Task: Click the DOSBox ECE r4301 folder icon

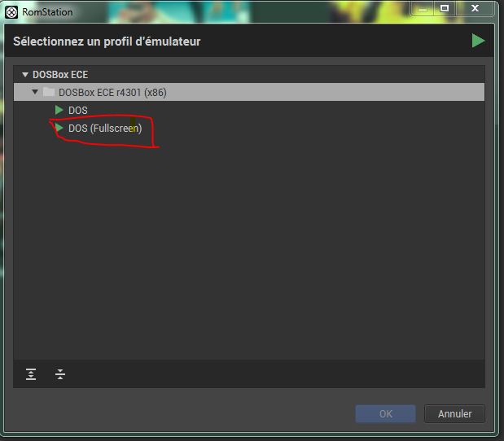Action: (49, 92)
